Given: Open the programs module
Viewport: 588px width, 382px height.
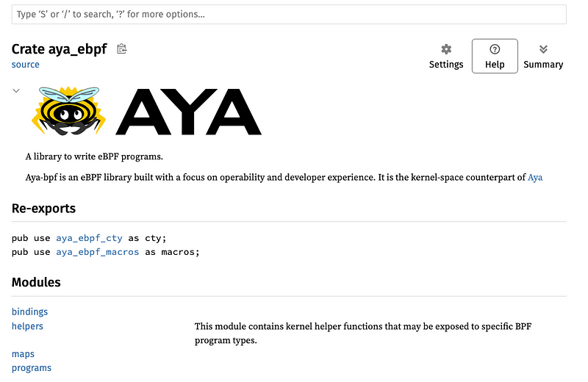Looking at the screenshot, I should tap(32, 368).
